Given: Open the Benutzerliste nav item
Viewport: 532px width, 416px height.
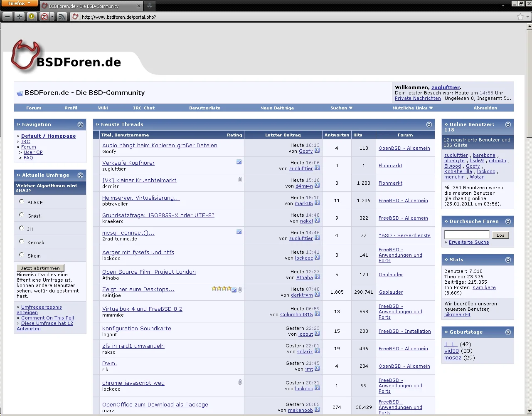Looking at the screenshot, I should [204, 108].
